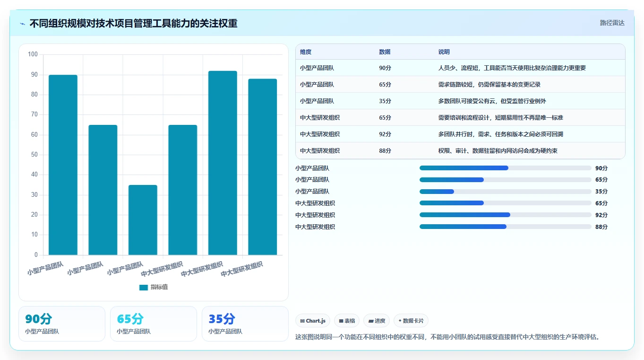Select the chart bar valued 88

click(x=263, y=167)
